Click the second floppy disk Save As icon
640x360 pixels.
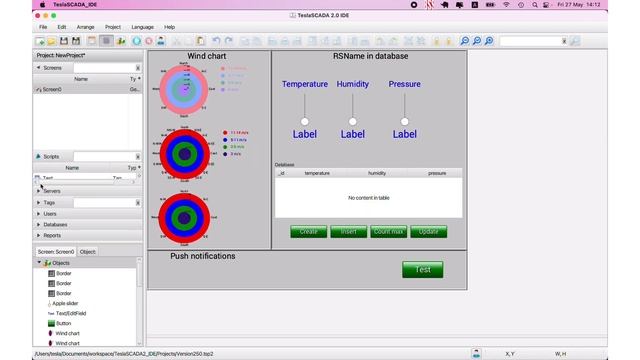coord(76,41)
